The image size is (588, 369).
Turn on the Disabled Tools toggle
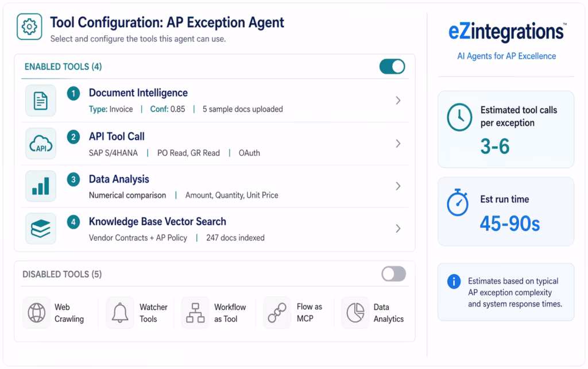[394, 274]
